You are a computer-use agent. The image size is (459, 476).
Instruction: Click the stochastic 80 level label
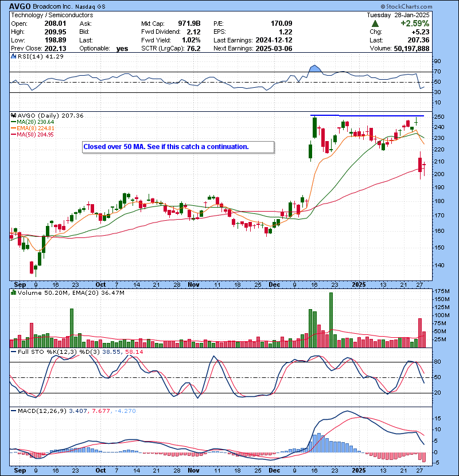(437, 361)
